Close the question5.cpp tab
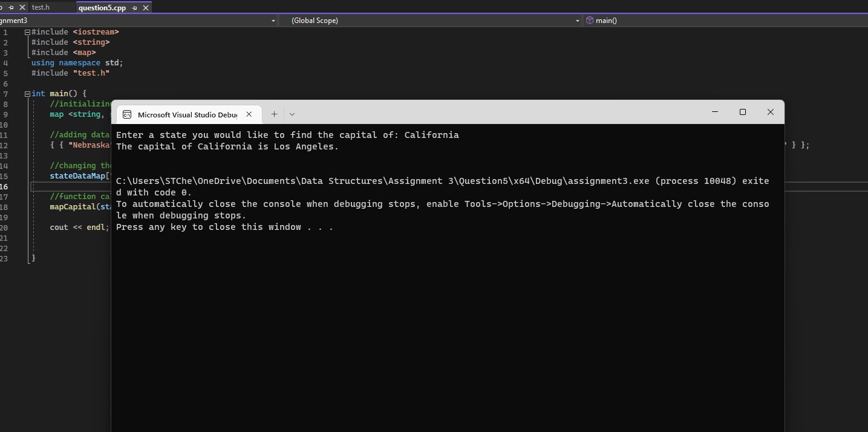868x432 pixels. coord(146,7)
